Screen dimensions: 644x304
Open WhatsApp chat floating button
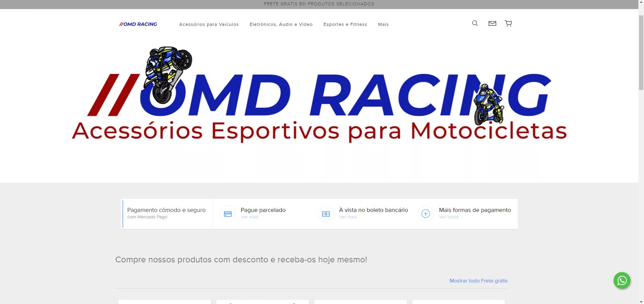point(622,280)
